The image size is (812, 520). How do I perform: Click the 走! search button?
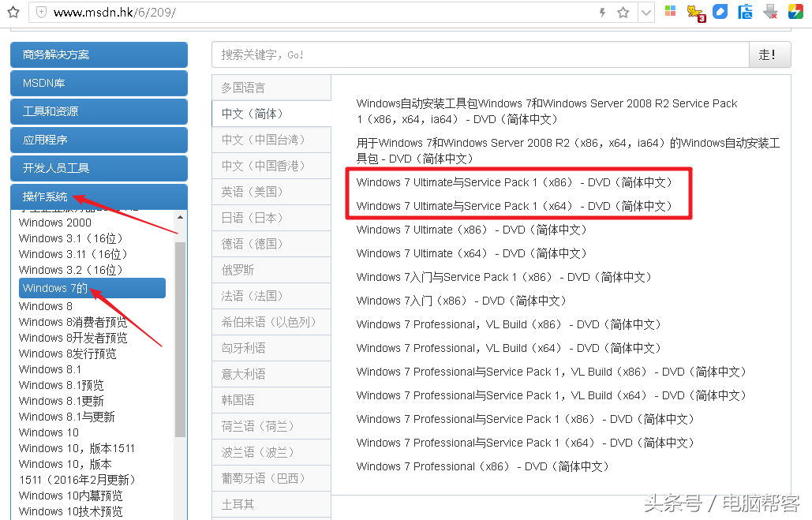point(769,54)
